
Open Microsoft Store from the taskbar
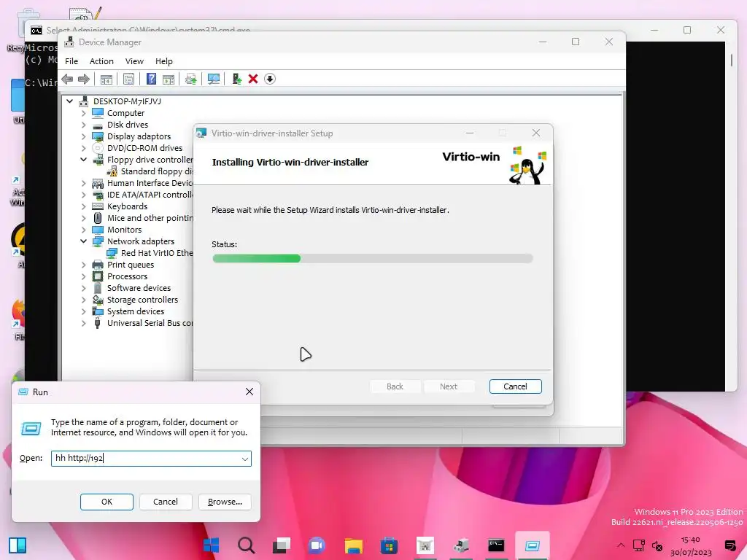[389, 545]
